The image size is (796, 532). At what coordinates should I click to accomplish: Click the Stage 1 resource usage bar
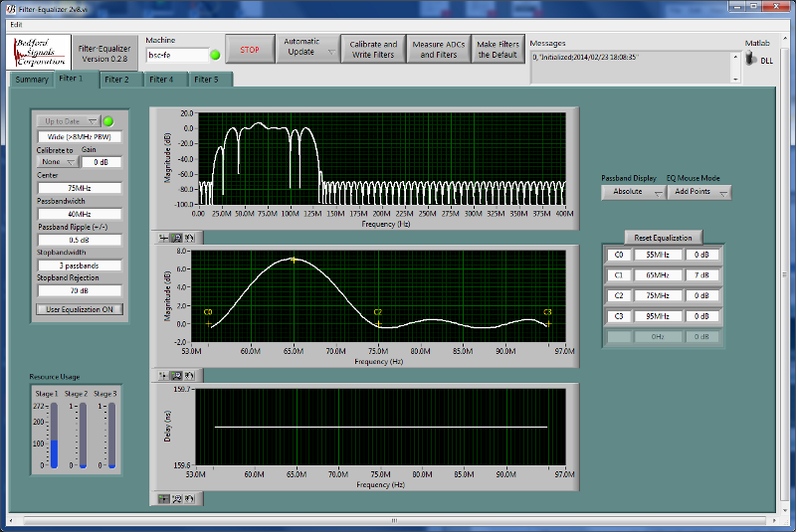(x=54, y=436)
